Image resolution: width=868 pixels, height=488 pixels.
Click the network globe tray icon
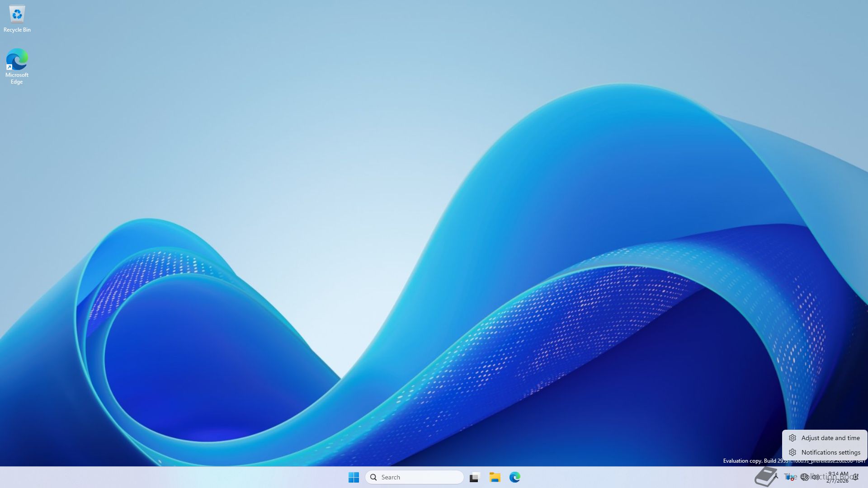(804, 477)
